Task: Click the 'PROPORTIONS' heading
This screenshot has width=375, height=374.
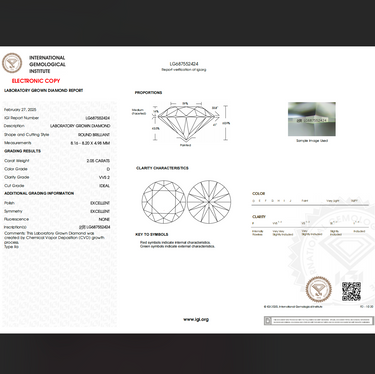Action: coord(148,93)
